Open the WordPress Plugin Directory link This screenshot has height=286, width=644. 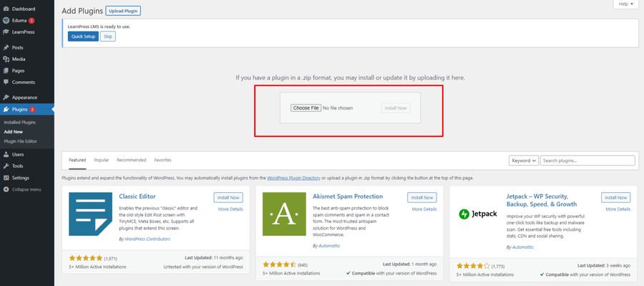(x=293, y=178)
